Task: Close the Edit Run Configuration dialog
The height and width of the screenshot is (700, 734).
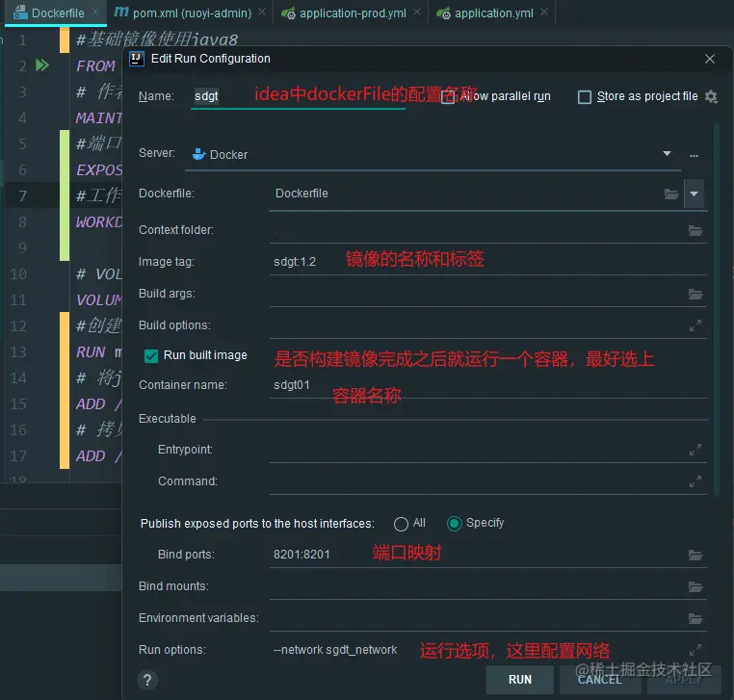Action: click(x=710, y=59)
